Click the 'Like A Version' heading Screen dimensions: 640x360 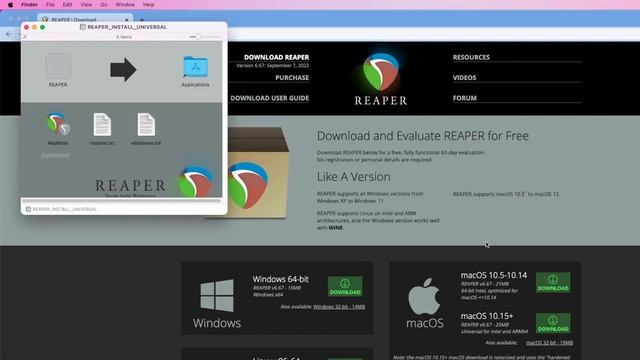coord(353,177)
